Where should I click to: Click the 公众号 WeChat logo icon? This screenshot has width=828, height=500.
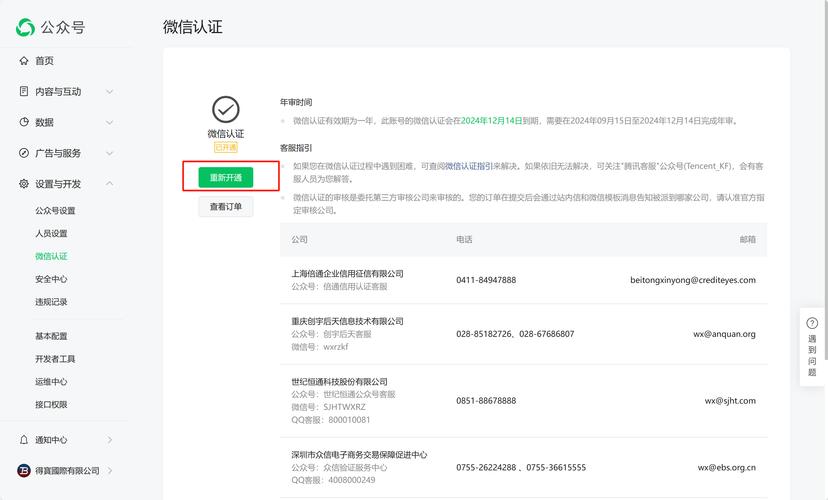[x=25, y=28]
